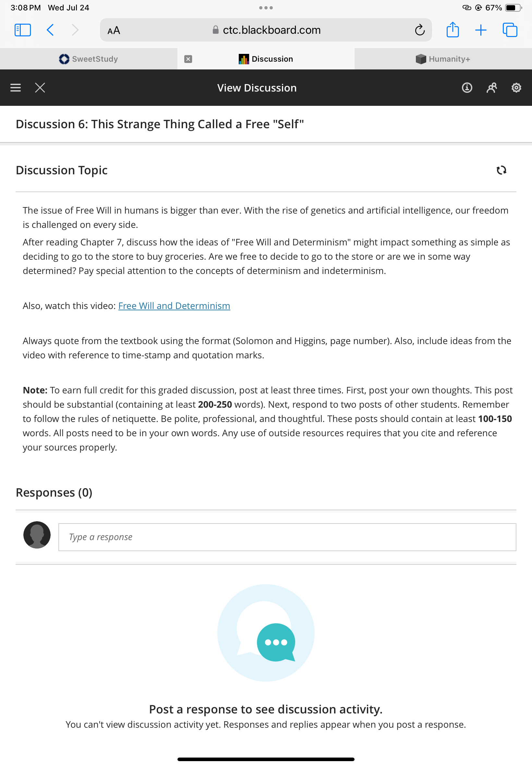Tap the multitasking three-dots at top
This screenshot has width=532, height=766.
tap(266, 8)
